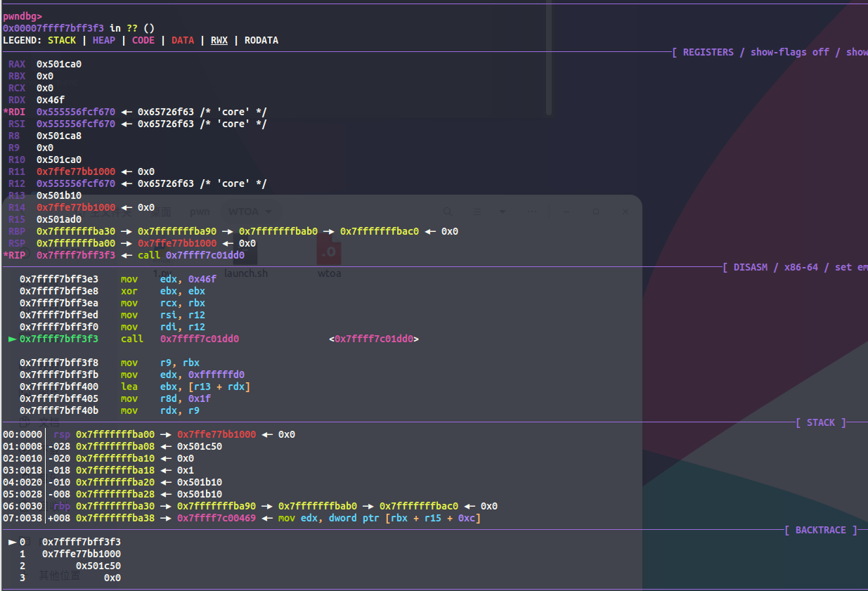Click 0x7fffffffbac0 in the RBP register row
Image resolution: width=868 pixels, height=591 pixels.
[x=380, y=231]
